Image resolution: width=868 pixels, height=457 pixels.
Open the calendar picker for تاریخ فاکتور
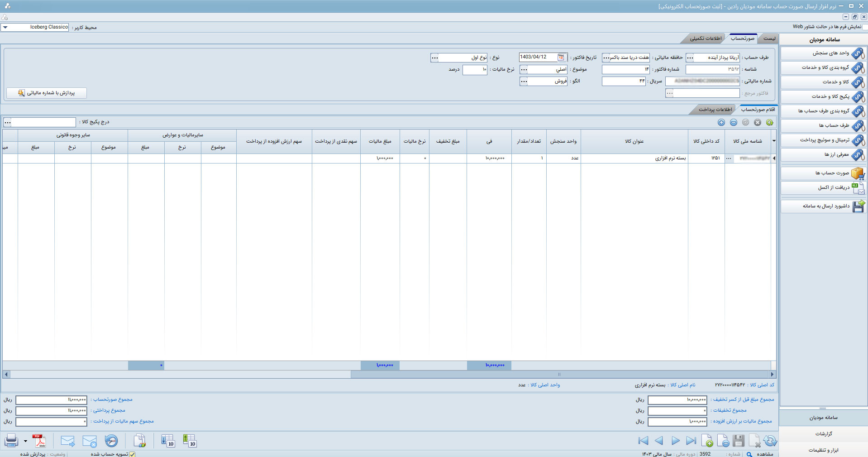[561, 58]
